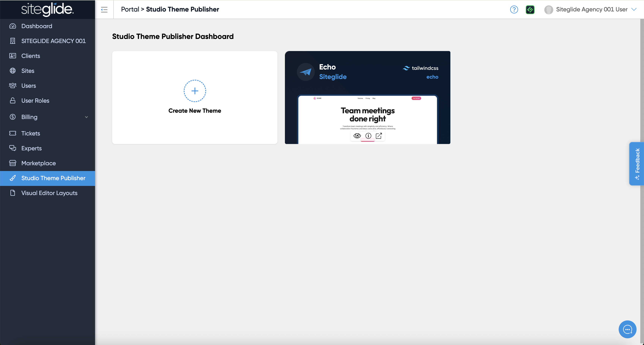The height and width of the screenshot is (345, 644).
Task: Click the dashed plus circle icon
Action: point(195,91)
